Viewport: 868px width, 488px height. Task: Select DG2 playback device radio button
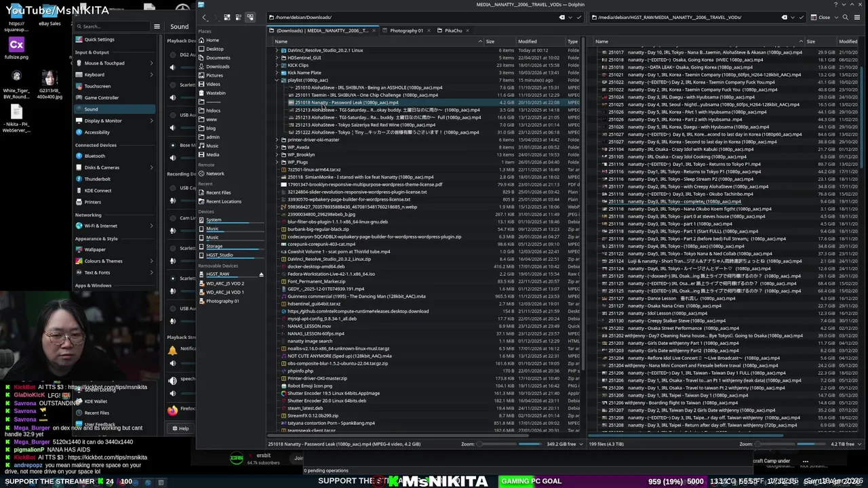click(174, 55)
